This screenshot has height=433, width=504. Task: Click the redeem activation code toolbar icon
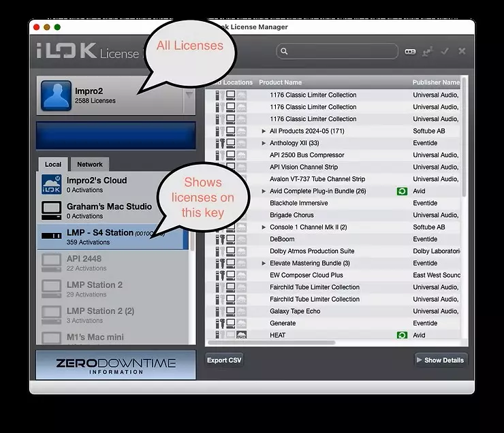point(410,51)
